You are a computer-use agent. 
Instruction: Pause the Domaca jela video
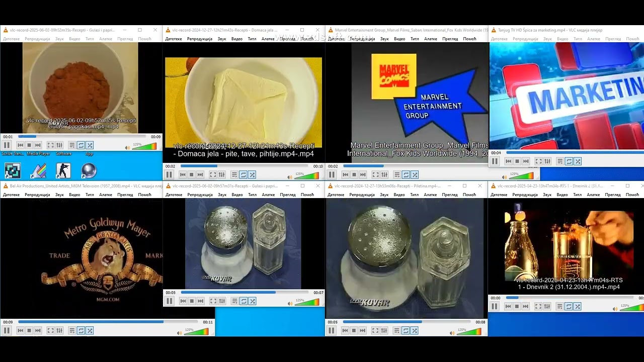click(x=169, y=174)
